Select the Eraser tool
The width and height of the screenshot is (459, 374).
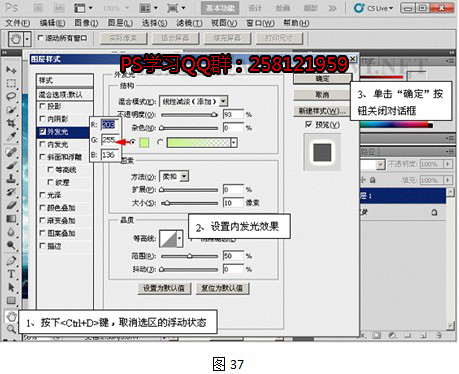tap(11, 205)
